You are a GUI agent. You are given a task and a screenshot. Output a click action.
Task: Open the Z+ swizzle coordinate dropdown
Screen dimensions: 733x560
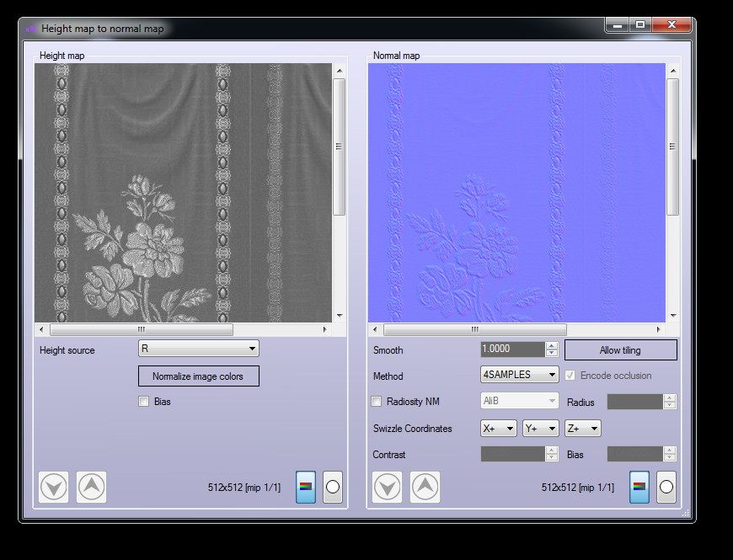tap(582, 428)
